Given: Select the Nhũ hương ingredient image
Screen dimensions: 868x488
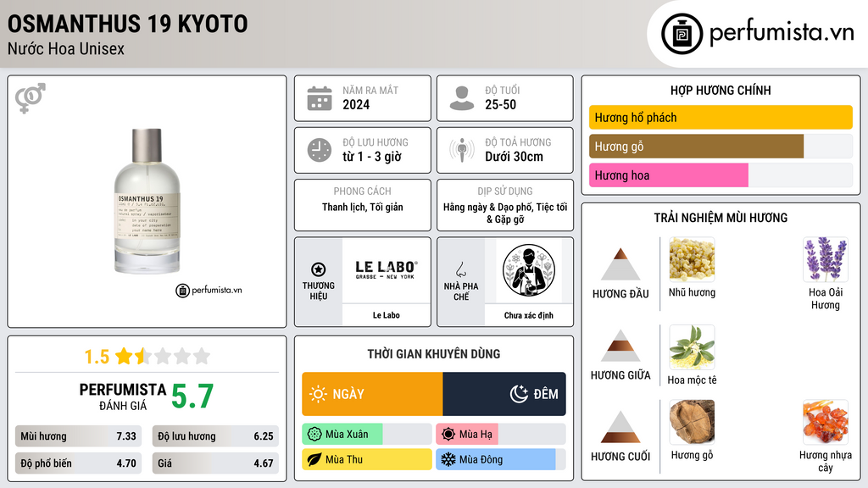Looking at the screenshot, I should click(692, 259).
